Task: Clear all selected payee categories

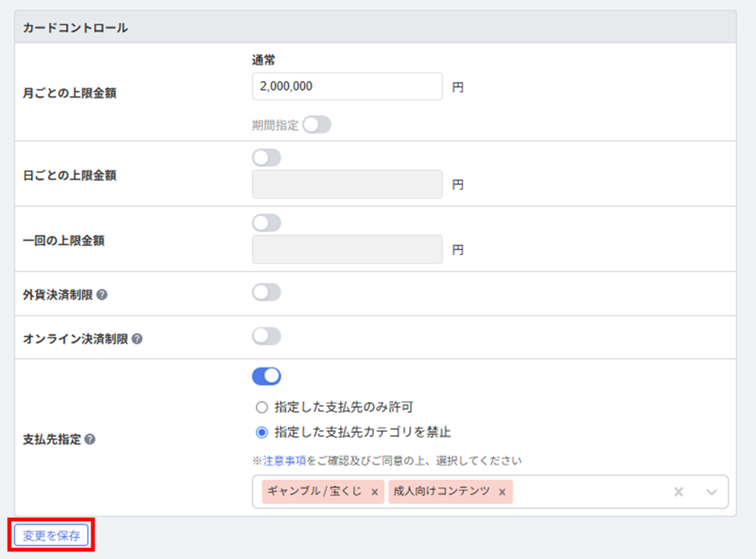Action: click(678, 492)
